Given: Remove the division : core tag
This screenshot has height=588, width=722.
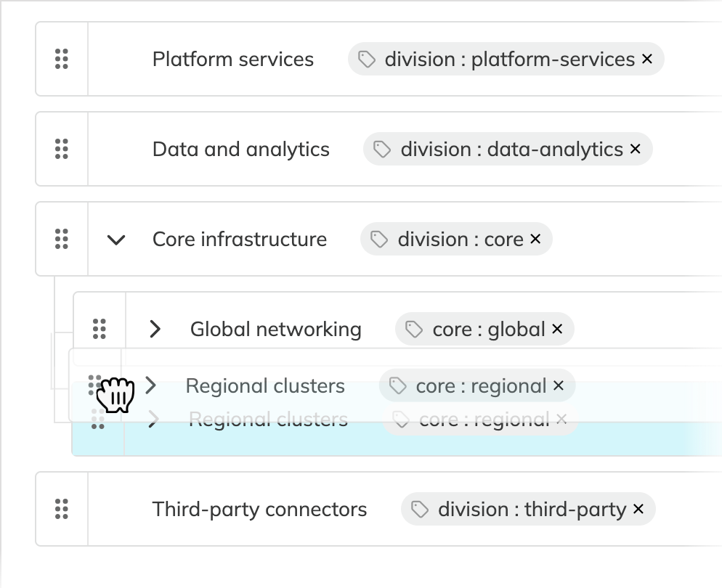Looking at the screenshot, I should 535,239.
